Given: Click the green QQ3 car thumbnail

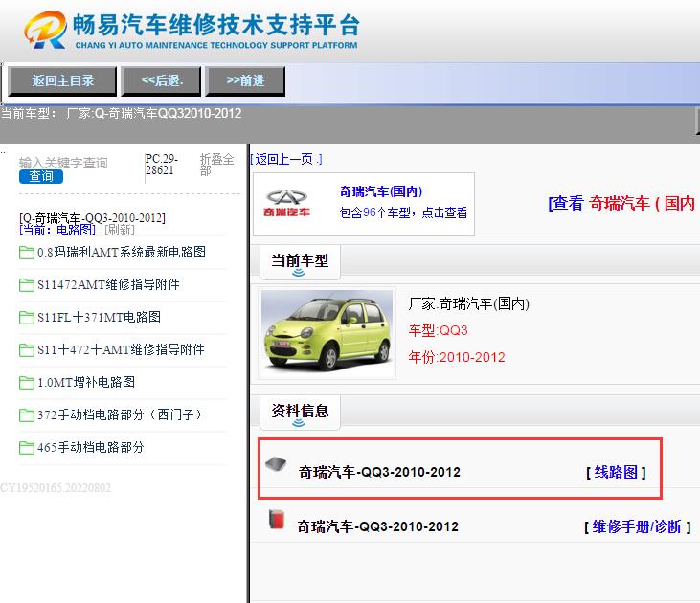Looking at the screenshot, I should click(x=327, y=334).
